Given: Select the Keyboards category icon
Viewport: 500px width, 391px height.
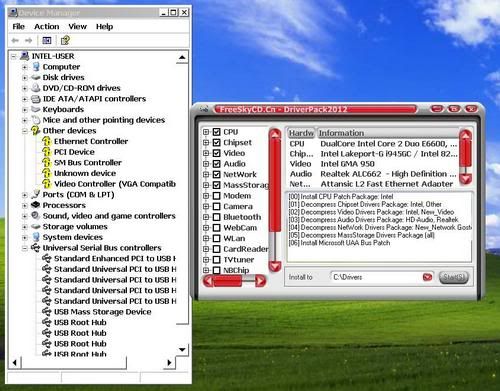Looking at the screenshot, I should click(x=36, y=109).
